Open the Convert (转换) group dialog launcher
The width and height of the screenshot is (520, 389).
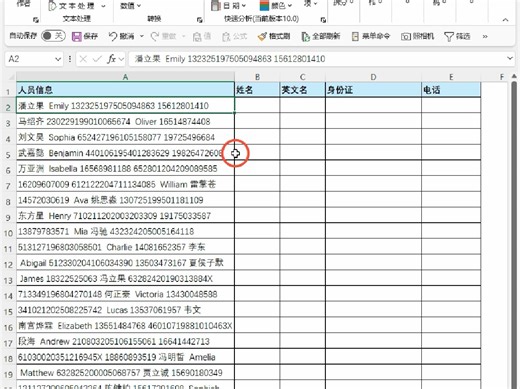pyautogui.click(x=200, y=20)
